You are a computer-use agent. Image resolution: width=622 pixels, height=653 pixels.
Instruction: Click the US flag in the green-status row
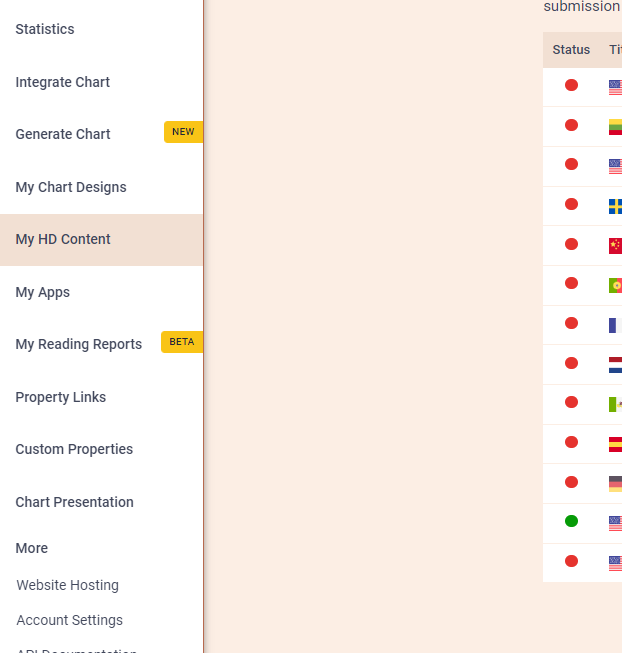pos(615,523)
